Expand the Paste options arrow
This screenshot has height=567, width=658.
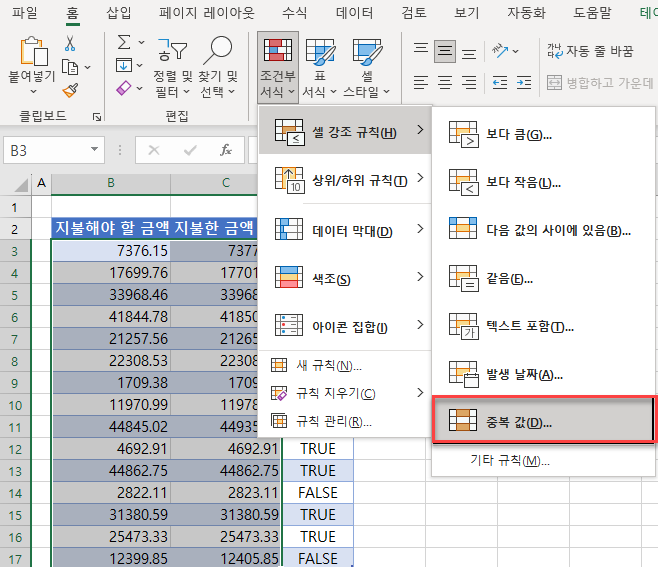tap(34, 91)
